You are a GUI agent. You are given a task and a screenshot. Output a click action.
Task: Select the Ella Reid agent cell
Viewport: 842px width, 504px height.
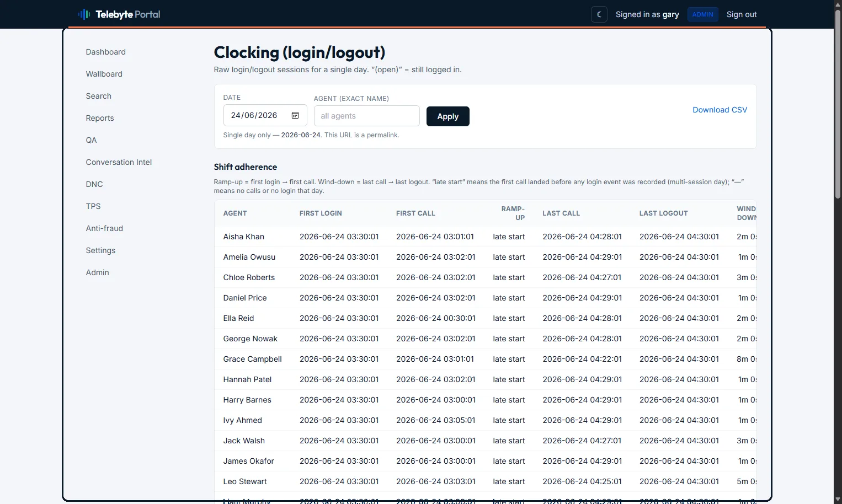click(x=238, y=318)
